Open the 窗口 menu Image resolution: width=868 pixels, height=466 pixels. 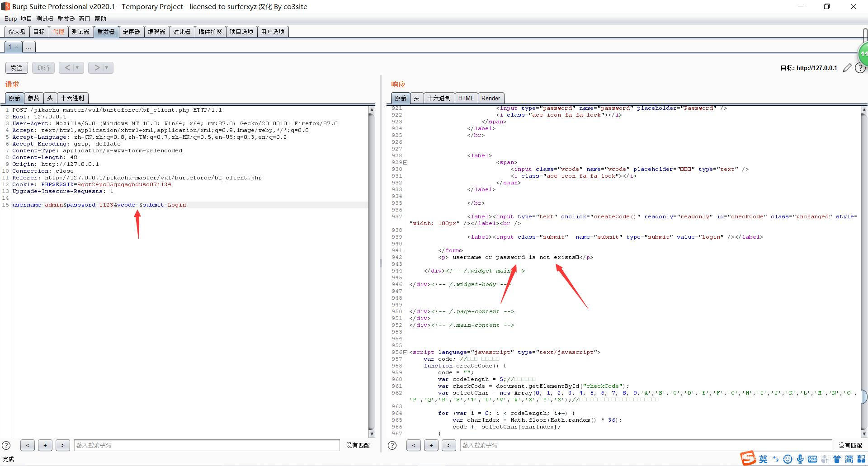85,19
